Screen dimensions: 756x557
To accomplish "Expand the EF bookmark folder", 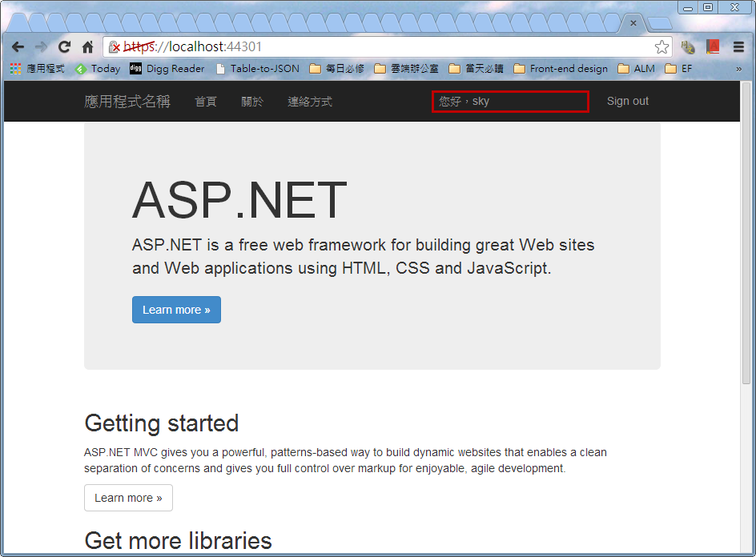I will 678,69.
